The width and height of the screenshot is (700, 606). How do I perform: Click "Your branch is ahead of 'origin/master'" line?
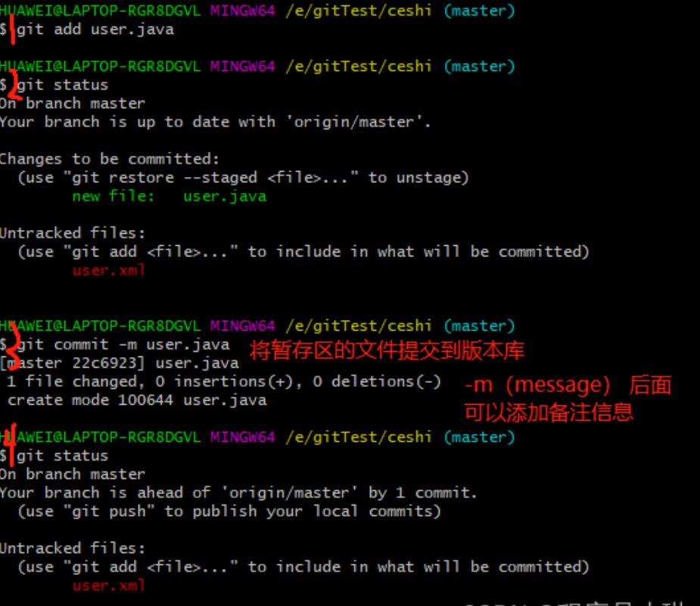[238, 493]
